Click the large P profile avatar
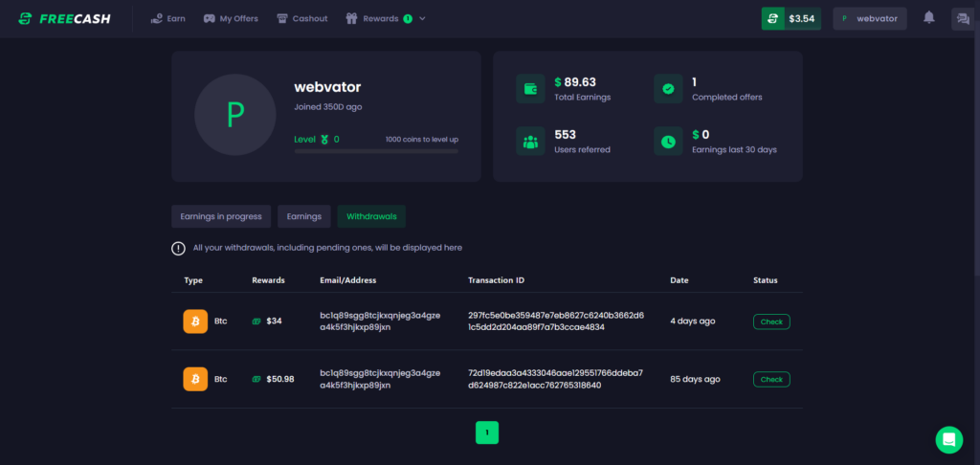This screenshot has width=980, height=465. 235,115
